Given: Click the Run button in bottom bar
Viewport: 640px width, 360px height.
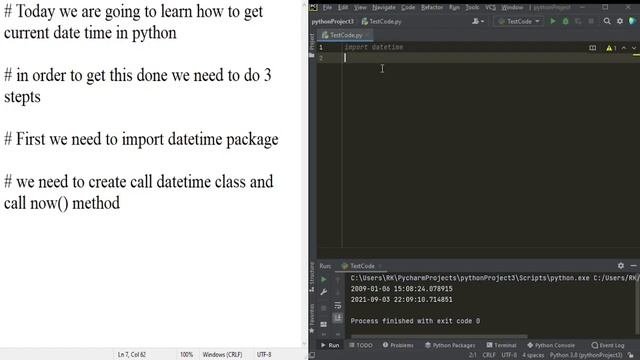Looking at the screenshot, I should click(330, 345).
